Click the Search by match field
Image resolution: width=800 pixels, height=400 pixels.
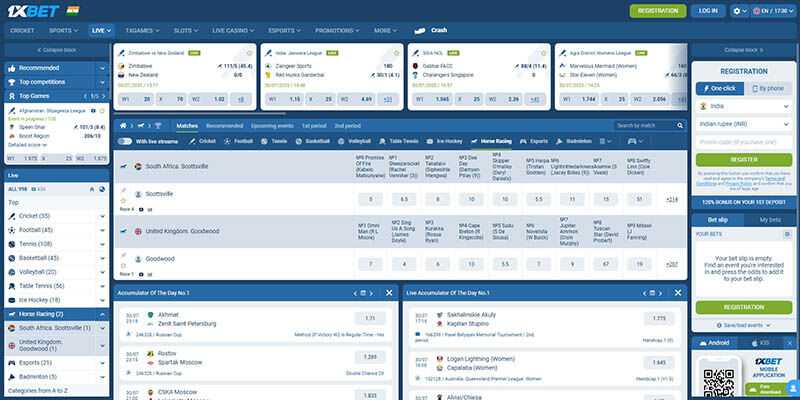pyautogui.click(x=645, y=126)
